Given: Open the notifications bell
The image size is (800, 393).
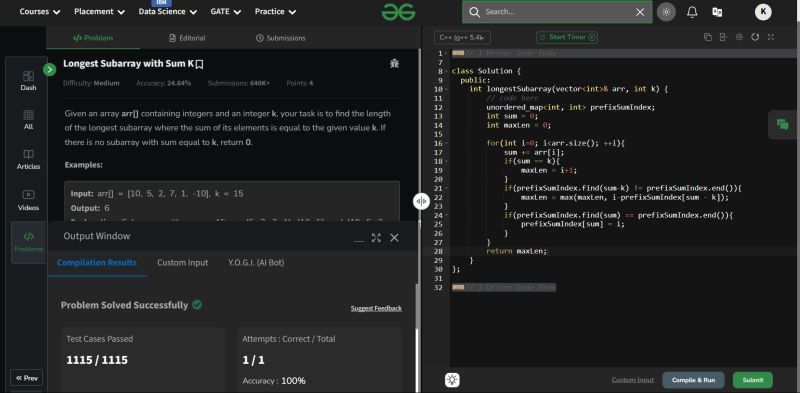Looking at the screenshot, I should [692, 12].
